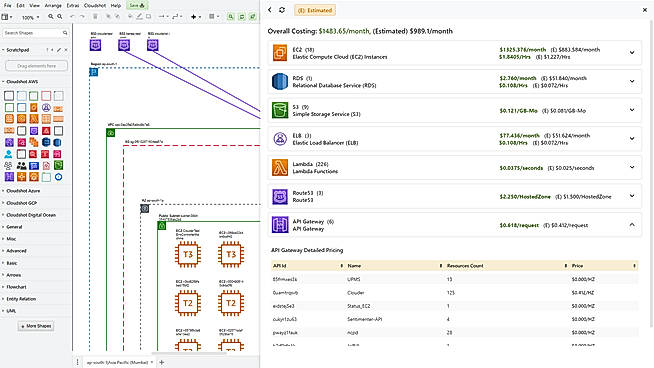Click the ap-south-1 Asia Pacific (Mumbai) page tab
This screenshot has height=368, width=654.
pos(117,363)
